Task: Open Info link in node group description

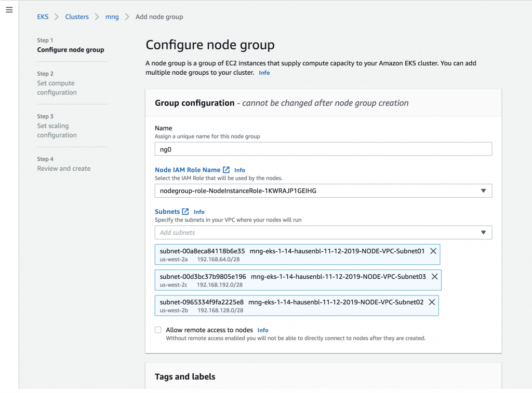Action: [x=264, y=73]
